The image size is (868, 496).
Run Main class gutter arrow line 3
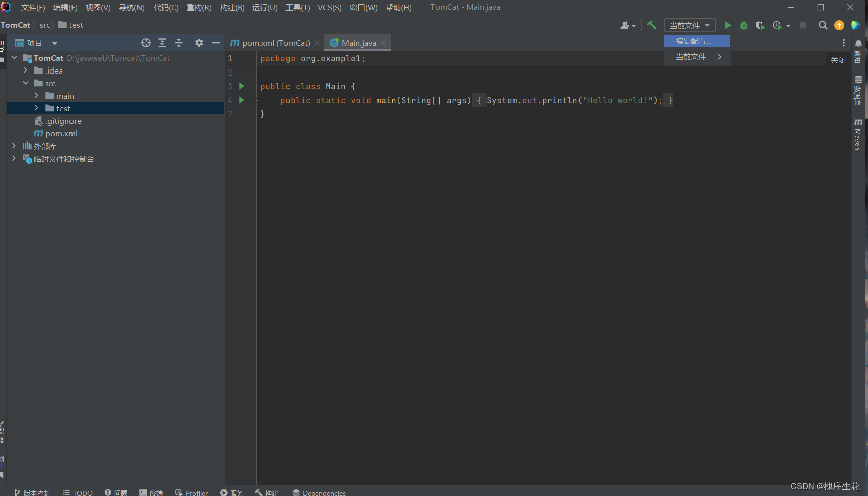tap(242, 86)
